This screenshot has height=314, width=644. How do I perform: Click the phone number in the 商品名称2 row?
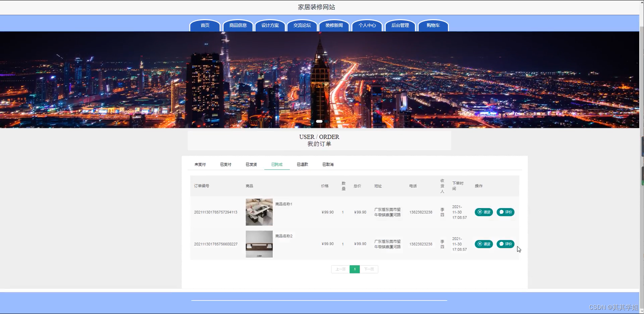point(421,244)
